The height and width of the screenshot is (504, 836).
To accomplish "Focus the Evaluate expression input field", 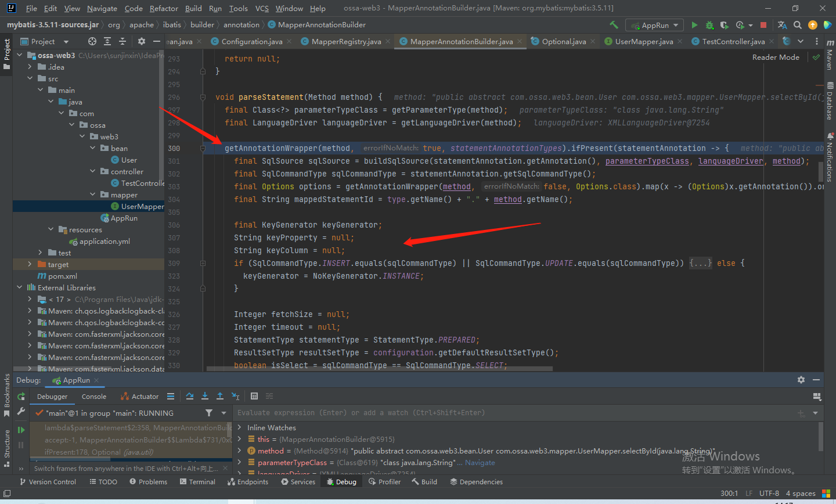I will coord(514,413).
